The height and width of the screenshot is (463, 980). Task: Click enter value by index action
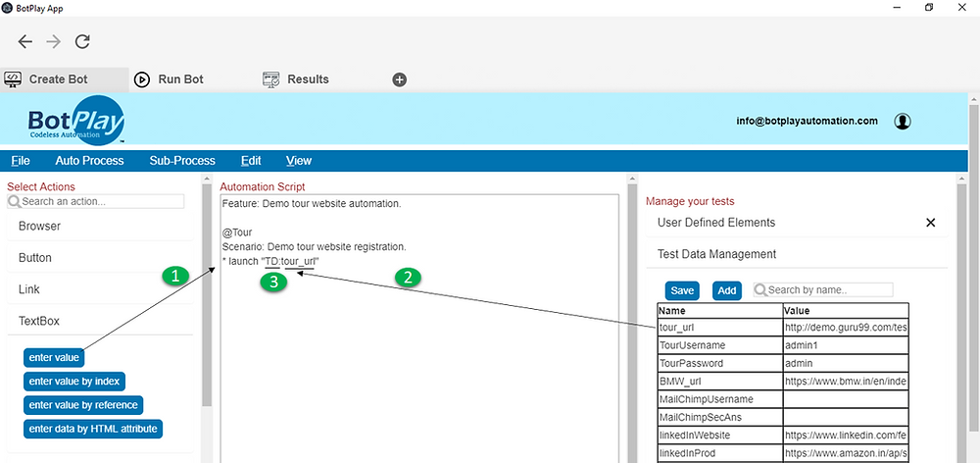(74, 381)
